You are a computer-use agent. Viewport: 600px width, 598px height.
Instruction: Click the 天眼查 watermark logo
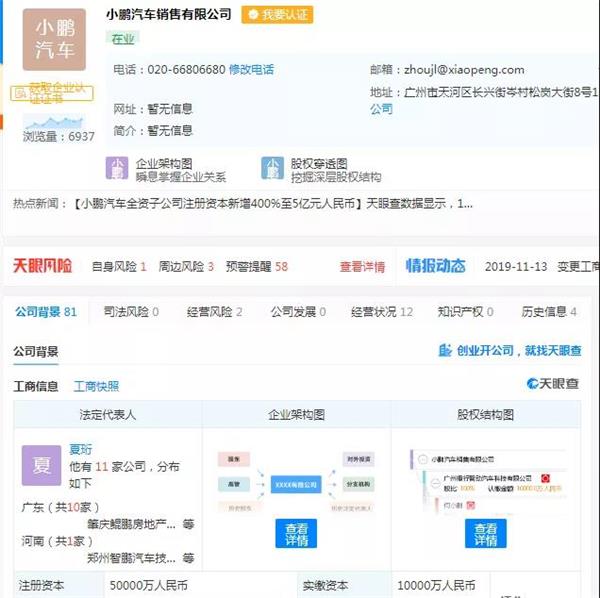[x=553, y=384]
